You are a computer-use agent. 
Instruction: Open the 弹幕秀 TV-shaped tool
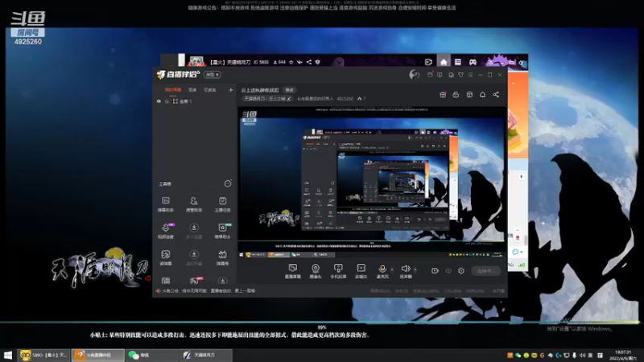point(222,257)
